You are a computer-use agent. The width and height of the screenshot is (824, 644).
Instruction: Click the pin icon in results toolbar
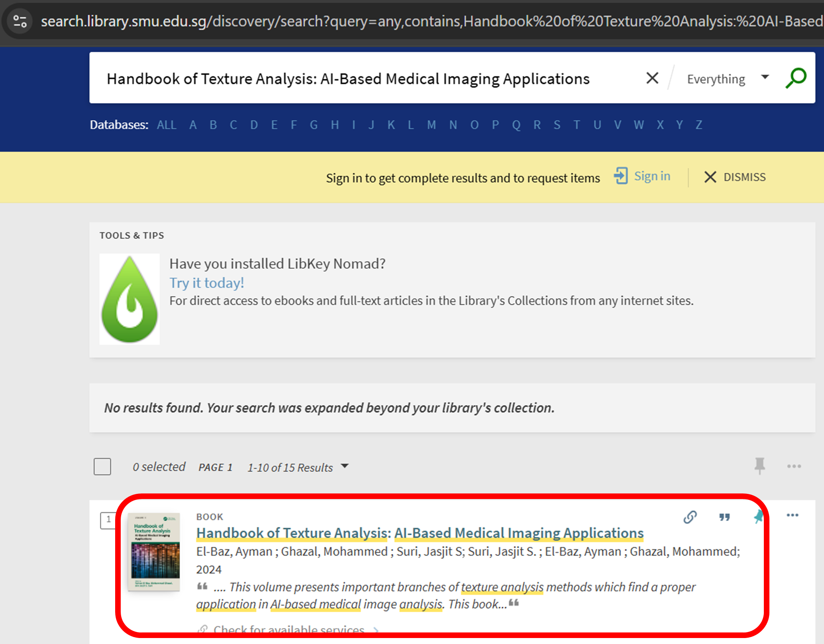click(x=759, y=466)
